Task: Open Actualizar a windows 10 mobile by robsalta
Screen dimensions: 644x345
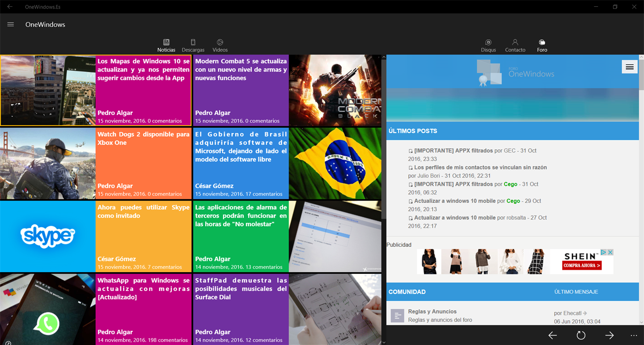Action: 455,218
